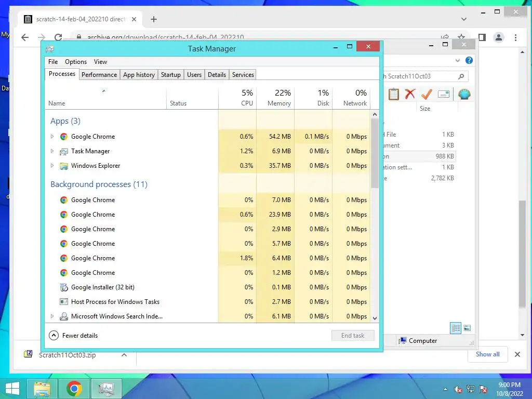Switch to the Details tab
Image resolution: width=532 pixels, height=399 pixels.
coord(217,75)
